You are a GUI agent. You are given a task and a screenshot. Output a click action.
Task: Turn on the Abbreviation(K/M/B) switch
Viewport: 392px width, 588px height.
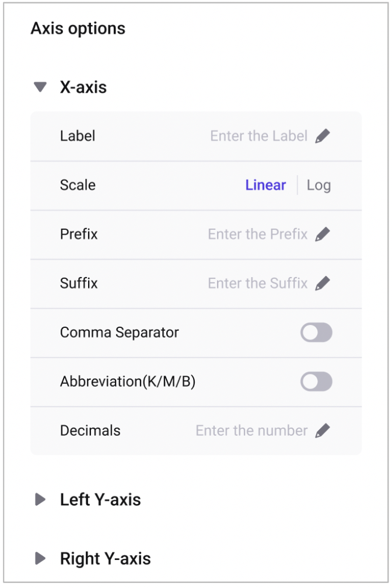tap(316, 382)
